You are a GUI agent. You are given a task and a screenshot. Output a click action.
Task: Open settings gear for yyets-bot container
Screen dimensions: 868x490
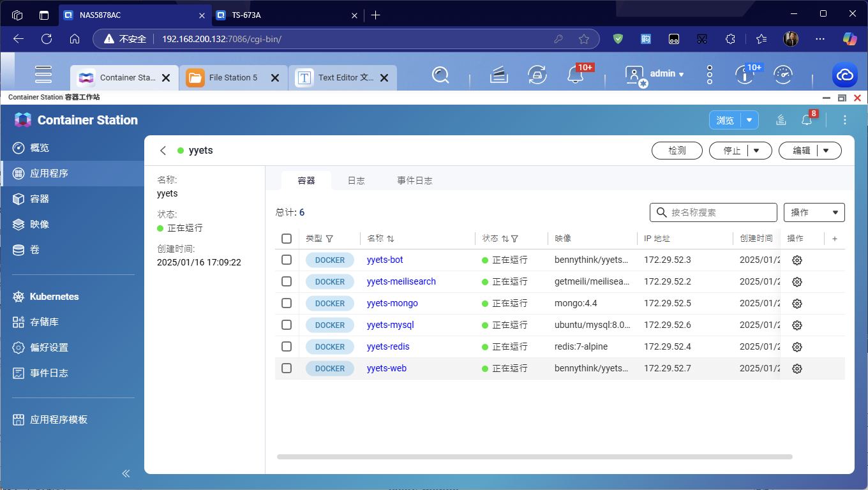click(797, 260)
